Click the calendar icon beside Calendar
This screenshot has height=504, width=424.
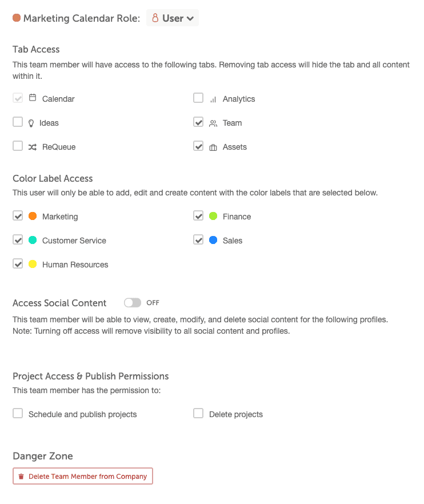[x=33, y=98]
